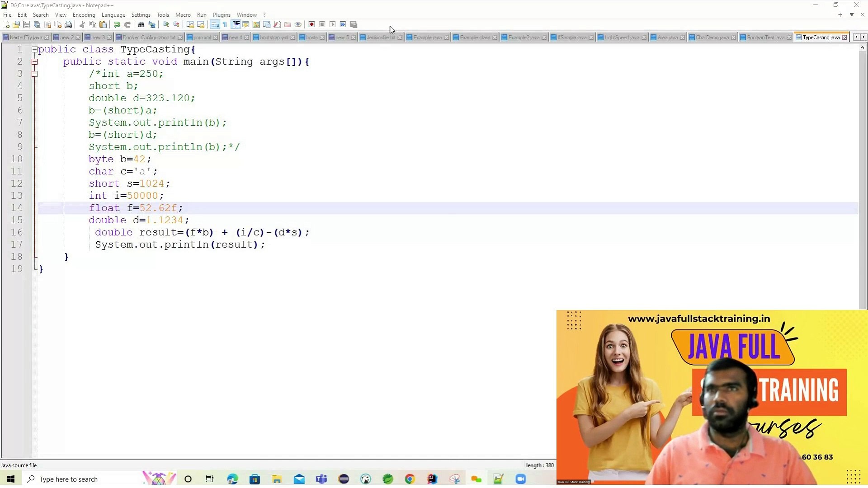Collapse the main method fold at line 2
The image size is (868, 488).
click(x=35, y=62)
